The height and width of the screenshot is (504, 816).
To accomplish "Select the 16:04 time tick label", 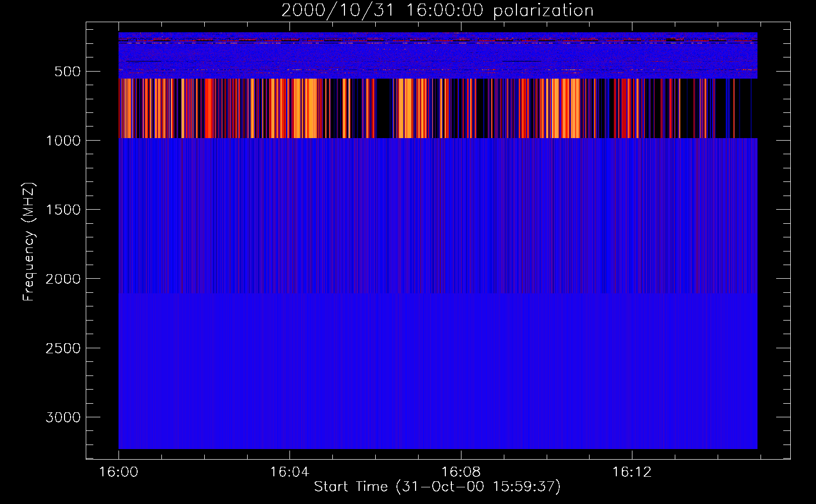I will (289, 472).
